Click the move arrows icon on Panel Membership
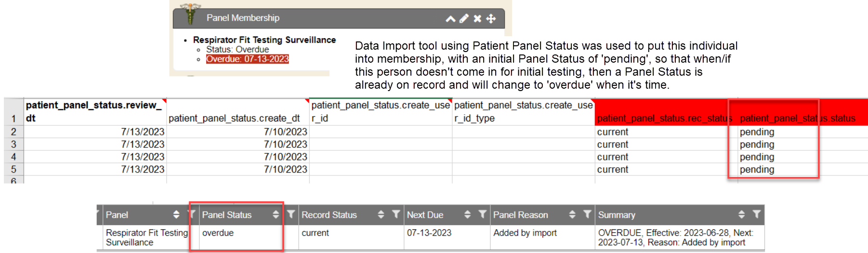This screenshot has width=868, height=253. [x=491, y=19]
